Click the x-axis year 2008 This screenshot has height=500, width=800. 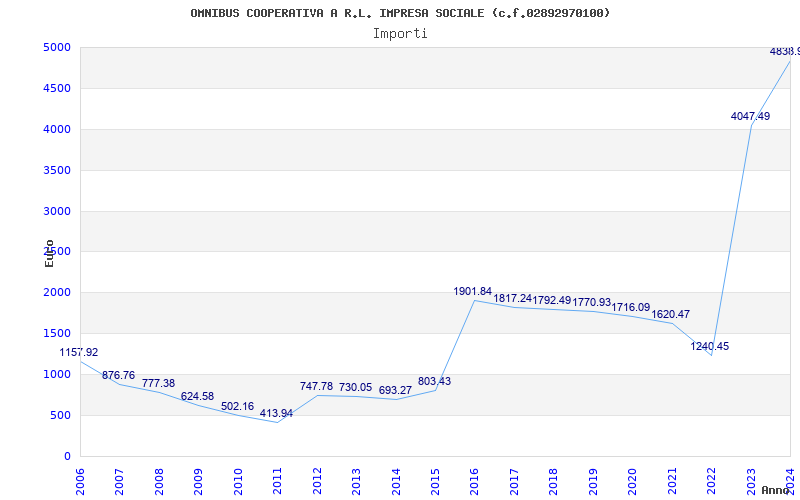click(159, 482)
